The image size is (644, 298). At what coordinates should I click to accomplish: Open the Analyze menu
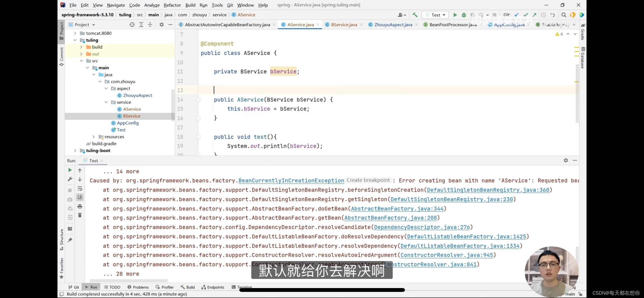pyautogui.click(x=152, y=5)
